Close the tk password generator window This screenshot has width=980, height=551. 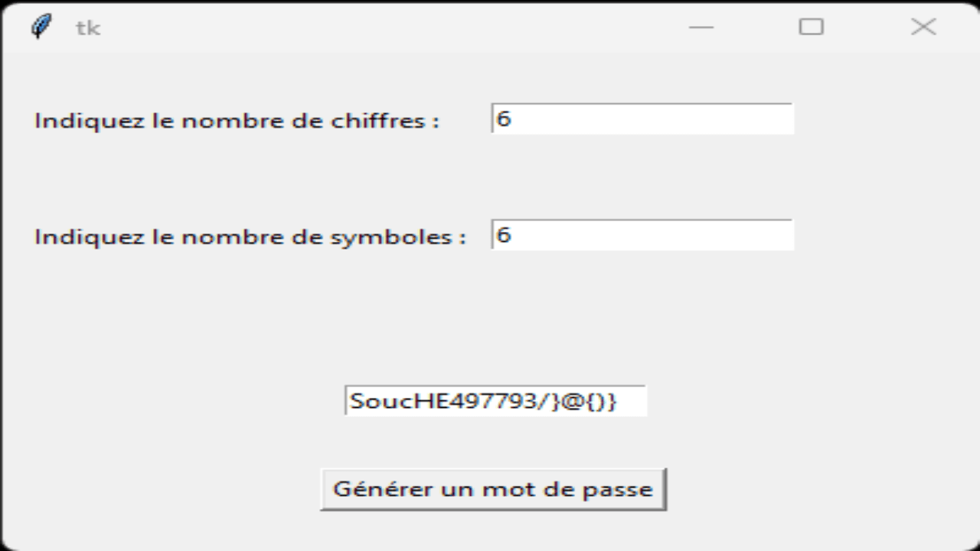point(923,27)
